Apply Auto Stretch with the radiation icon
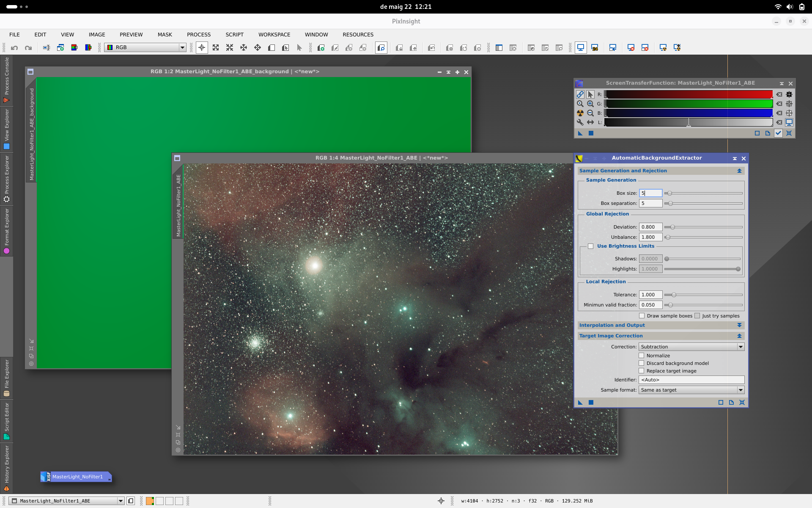The width and height of the screenshot is (812, 508). click(580, 113)
